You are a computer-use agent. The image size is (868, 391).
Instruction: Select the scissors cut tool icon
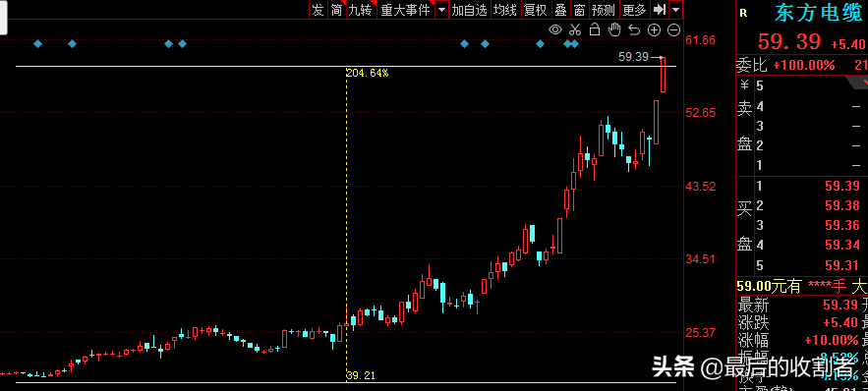tap(575, 29)
